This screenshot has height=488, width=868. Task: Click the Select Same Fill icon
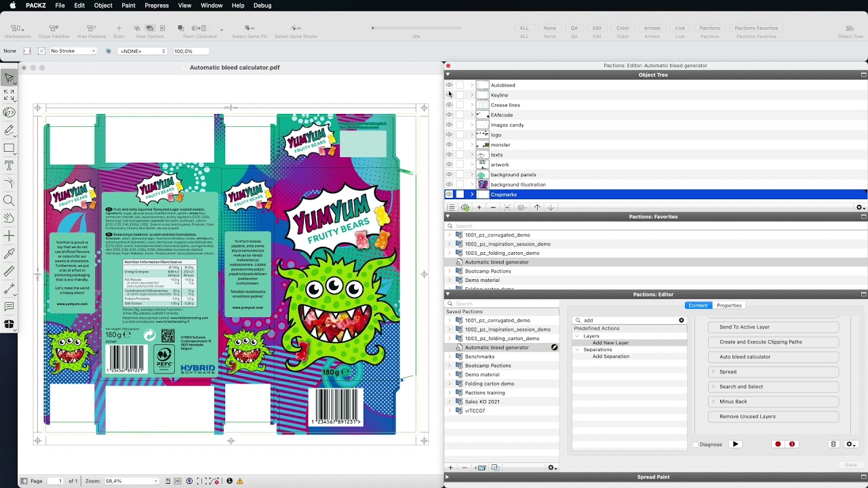[250, 28]
